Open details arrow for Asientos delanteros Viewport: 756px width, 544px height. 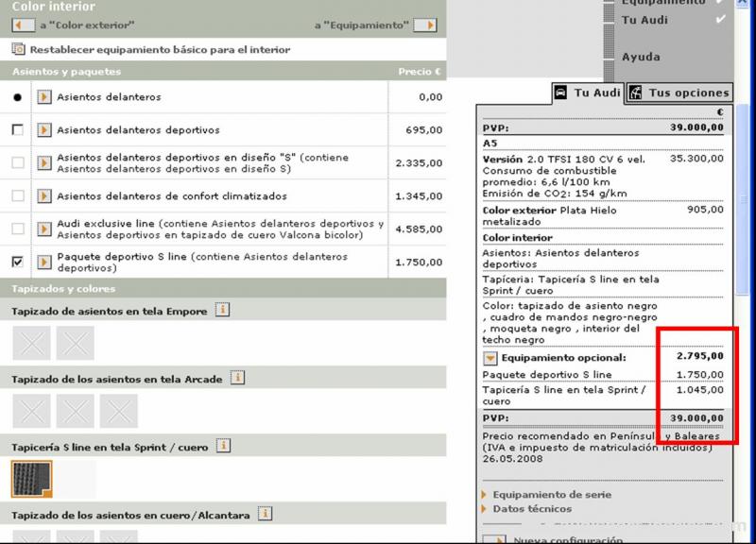click(44, 97)
